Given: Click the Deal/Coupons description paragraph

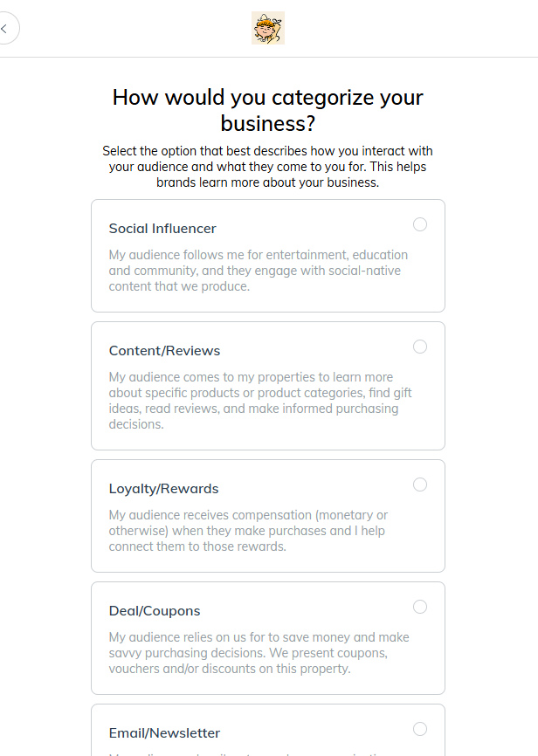Looking at the screenshot, I should pyautogui.click(x=259, y=653).
